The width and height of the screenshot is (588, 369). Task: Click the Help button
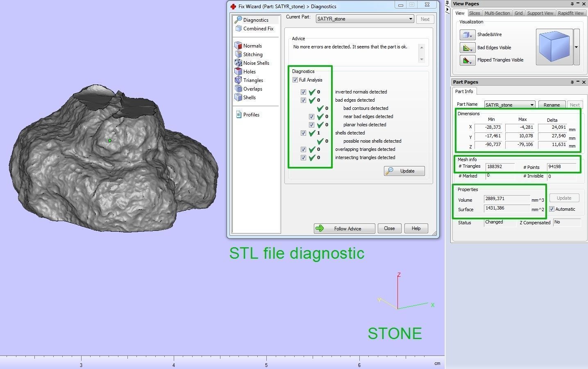(x=416, y=228)
